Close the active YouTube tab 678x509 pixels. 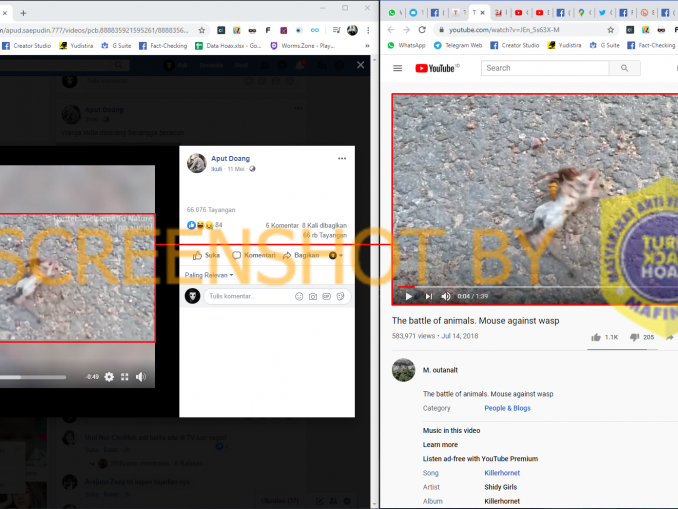[x=483, y=13]
